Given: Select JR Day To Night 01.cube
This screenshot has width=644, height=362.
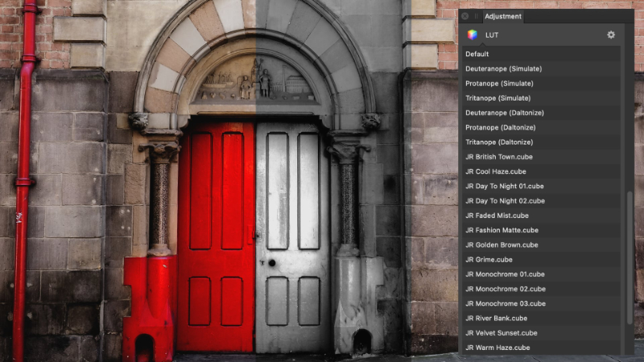Looking at the screenshot, I should click(x=541, y=187).
